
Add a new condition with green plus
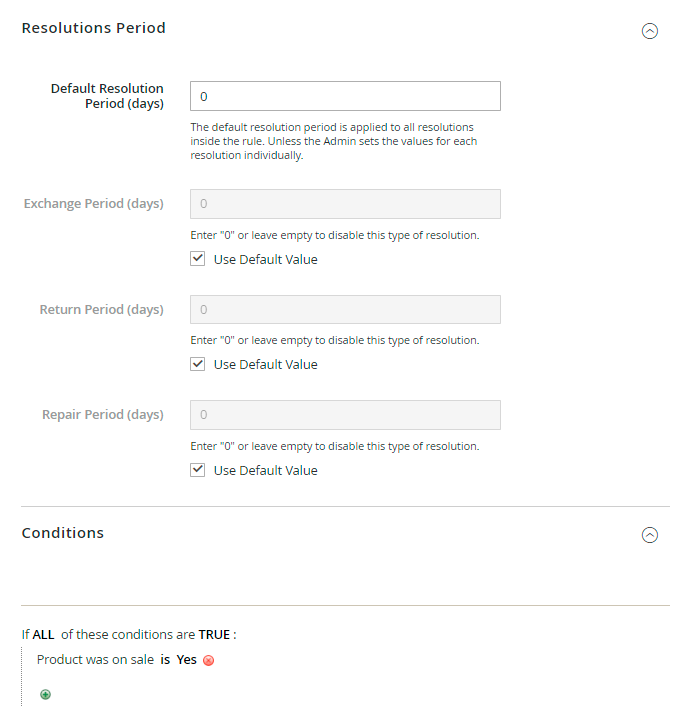click(x=46, y=695)
